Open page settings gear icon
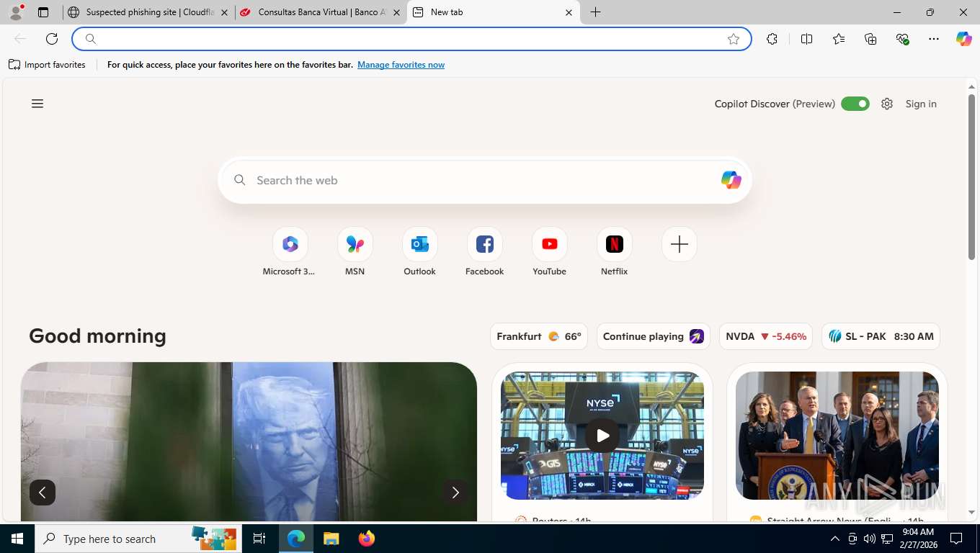 (x=887, y=104)
